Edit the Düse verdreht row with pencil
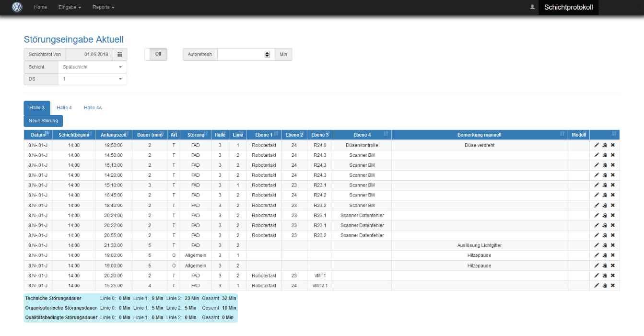Image resolution: width=644 pixels, height=336 pixels. [x=597, y=145]
